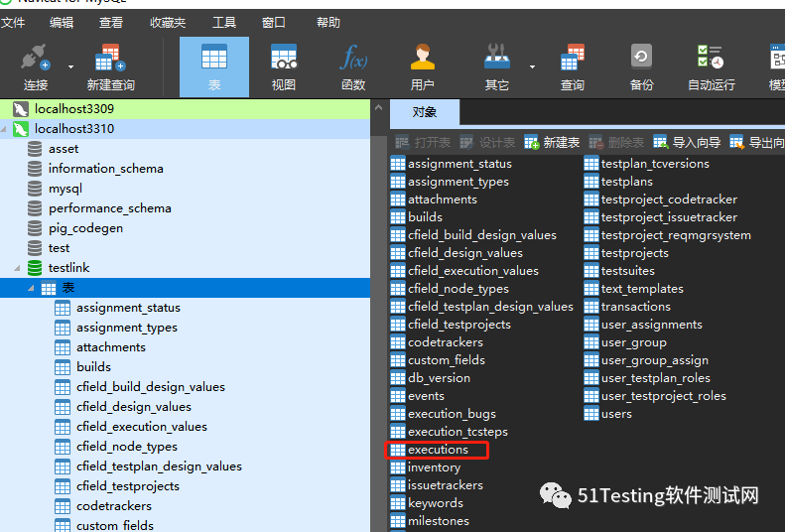The height and width of the screenshot is (532, 785).
Task: Open the 编辑 menu
Action: [x=62, y=23]
